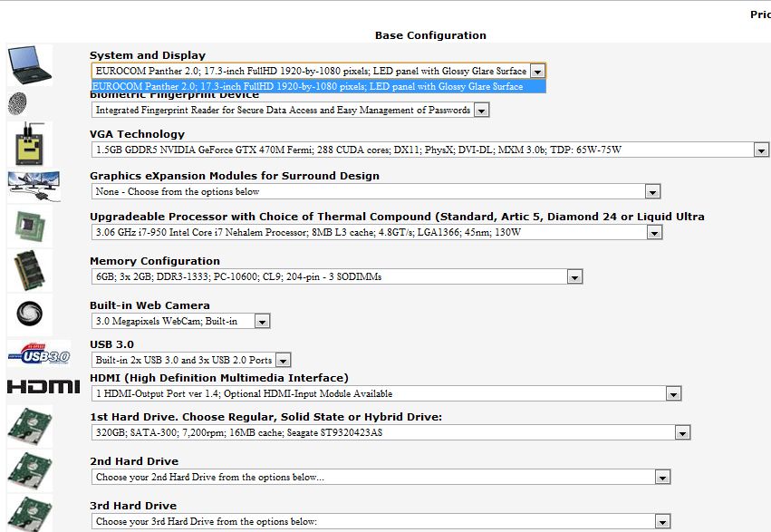Click the 2nd Hard Drive label
Viewport: 771px width, 532px height.
click(x=134, y=461)
